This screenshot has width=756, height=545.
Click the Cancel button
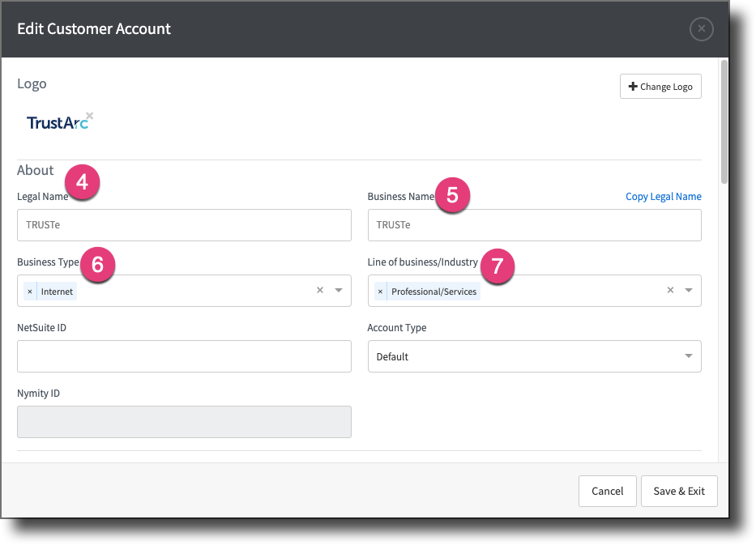608,491
